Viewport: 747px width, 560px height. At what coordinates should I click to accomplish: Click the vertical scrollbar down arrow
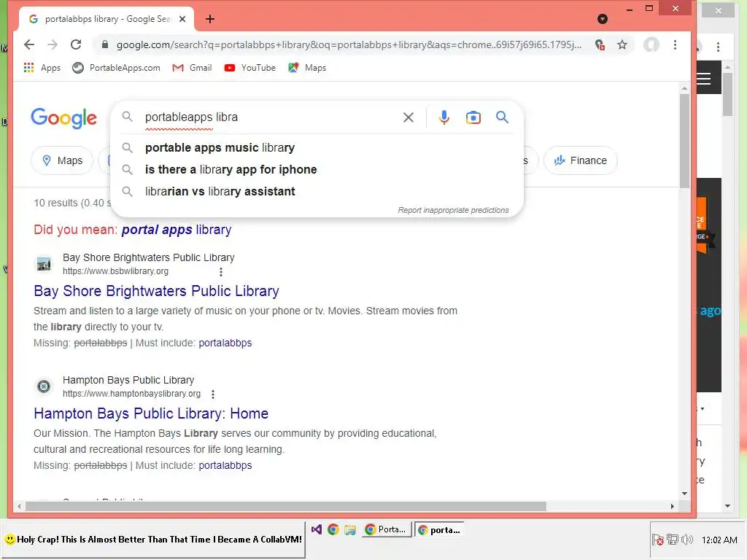(x=684, y=494)
